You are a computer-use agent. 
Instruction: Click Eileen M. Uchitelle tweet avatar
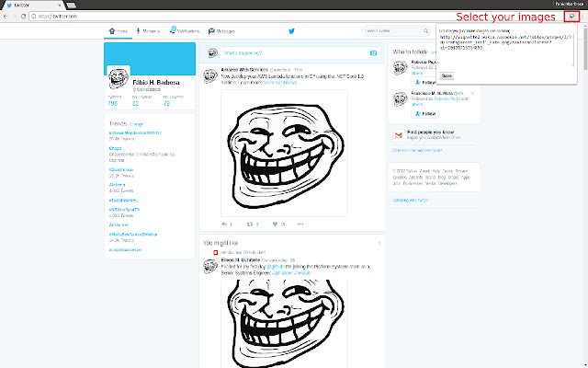210,266
